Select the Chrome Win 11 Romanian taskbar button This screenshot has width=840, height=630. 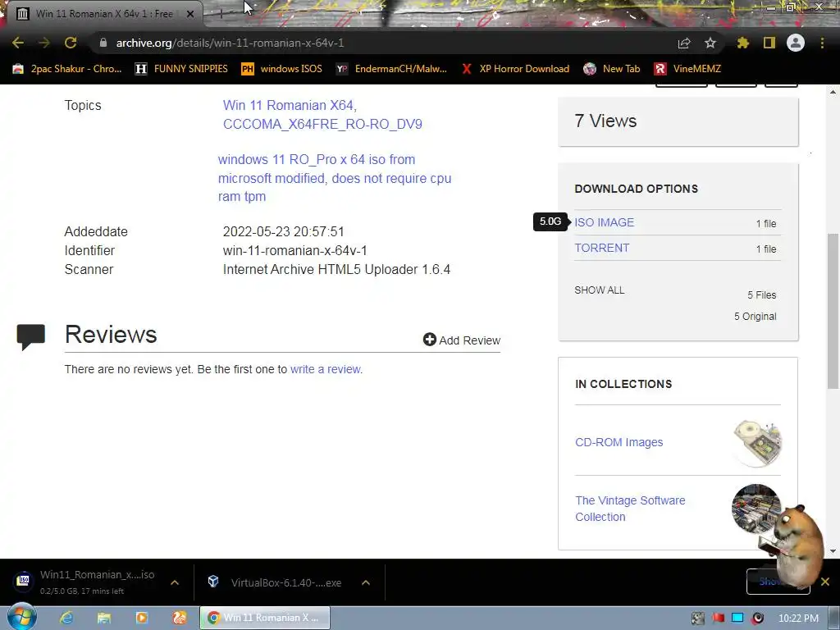265,618
